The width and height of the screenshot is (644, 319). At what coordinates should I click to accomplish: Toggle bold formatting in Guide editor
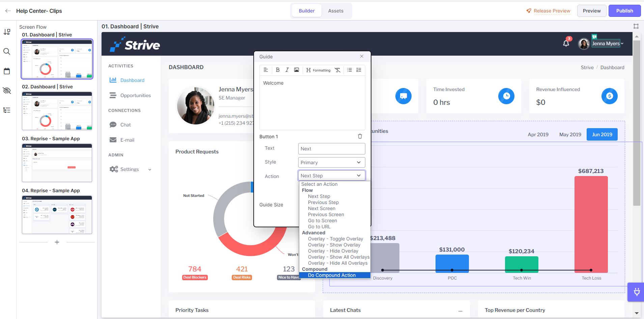tap(278, 70)
